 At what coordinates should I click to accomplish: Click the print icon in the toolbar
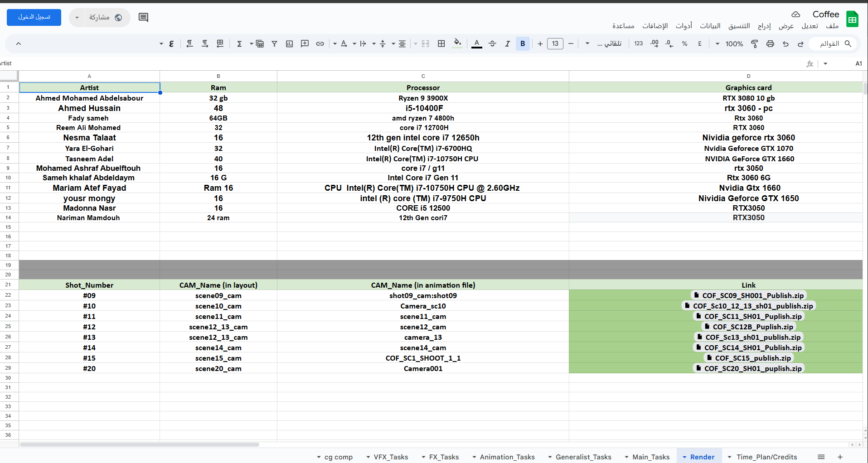point(770,43)
